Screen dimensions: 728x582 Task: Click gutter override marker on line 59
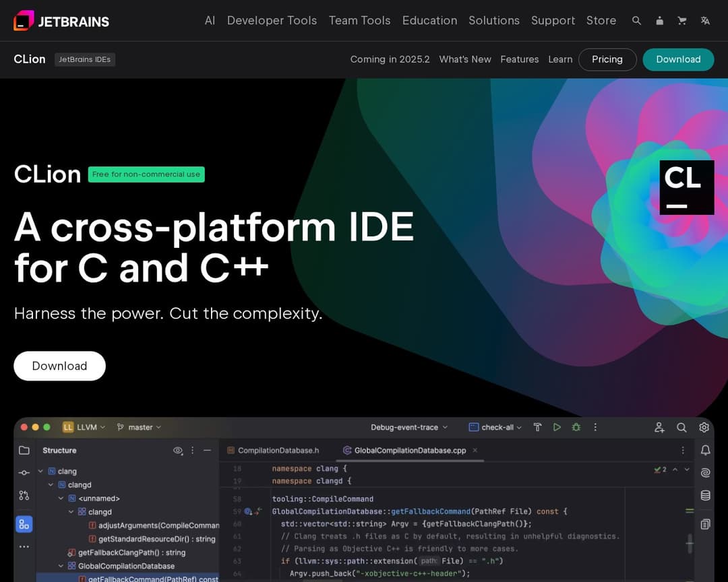click(x=248, y=511)
